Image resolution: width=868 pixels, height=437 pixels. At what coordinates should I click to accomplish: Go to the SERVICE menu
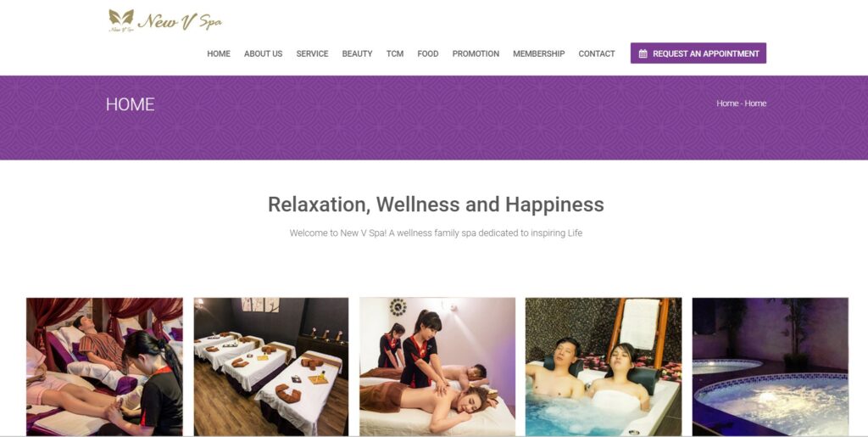[x=312, y=53]
